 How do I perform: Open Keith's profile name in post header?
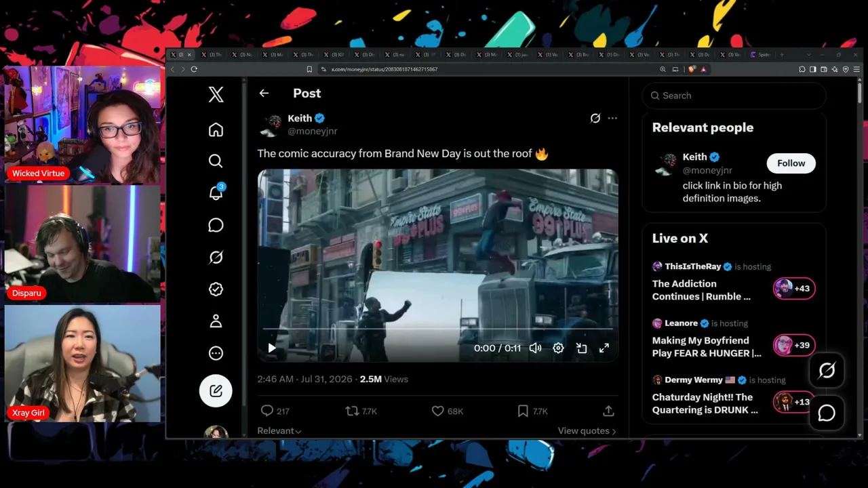(300, 118)
